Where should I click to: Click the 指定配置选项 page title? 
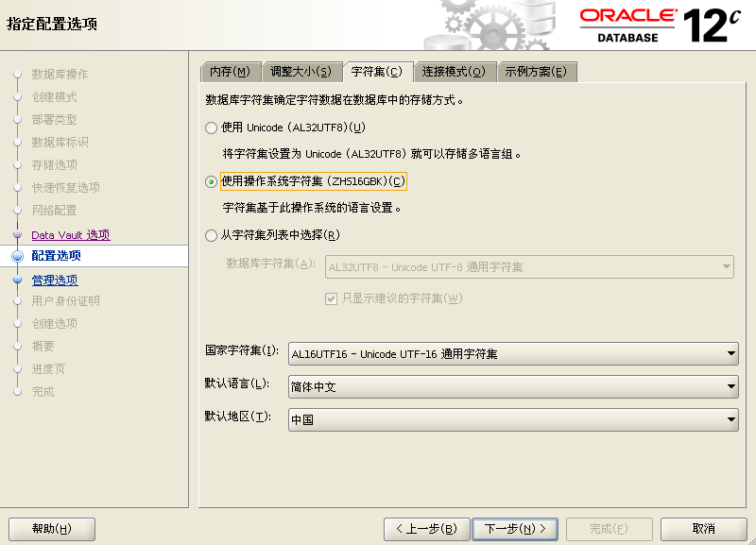tap(52, 24)
